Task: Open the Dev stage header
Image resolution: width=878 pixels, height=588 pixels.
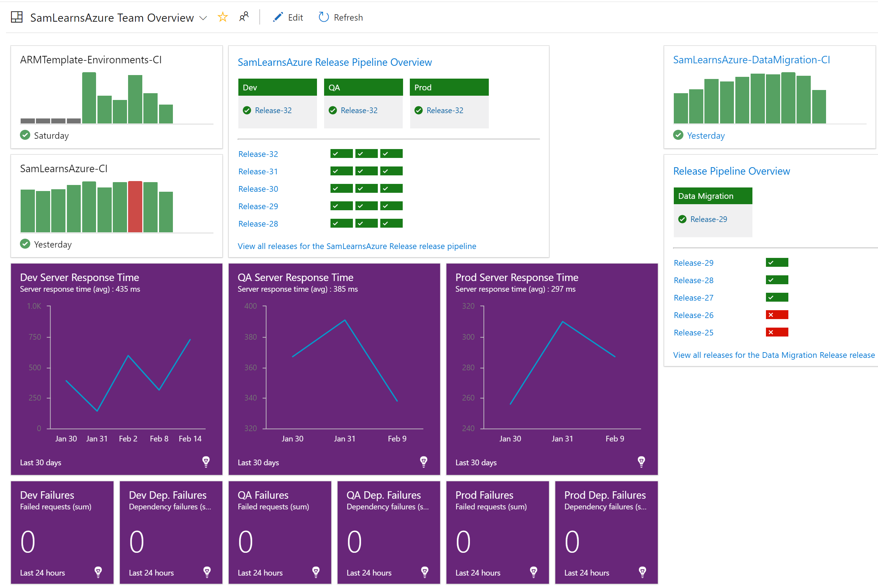Action: click(x=277, y=88)
